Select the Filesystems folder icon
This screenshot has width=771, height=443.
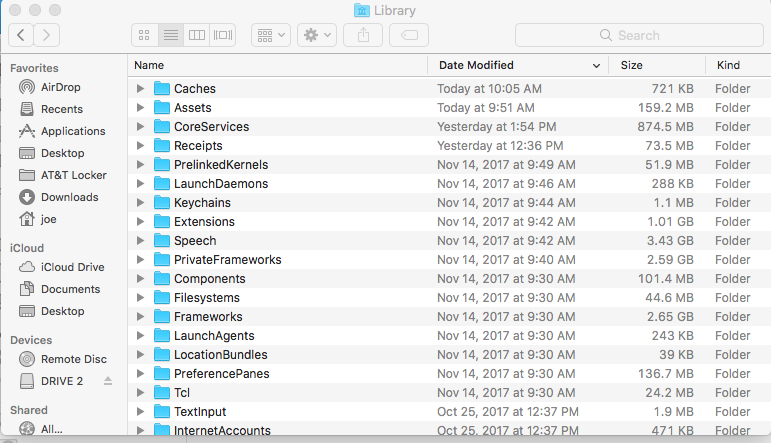coord(161,297)
